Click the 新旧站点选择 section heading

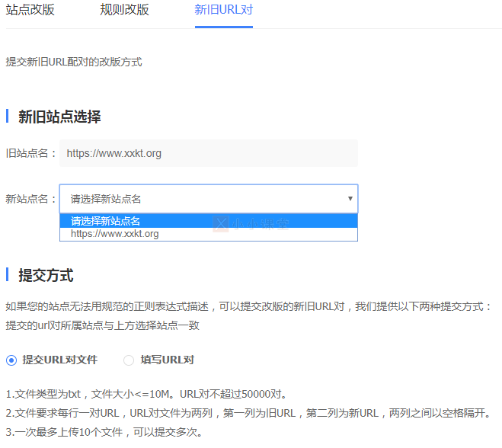(x=59, y=117)
